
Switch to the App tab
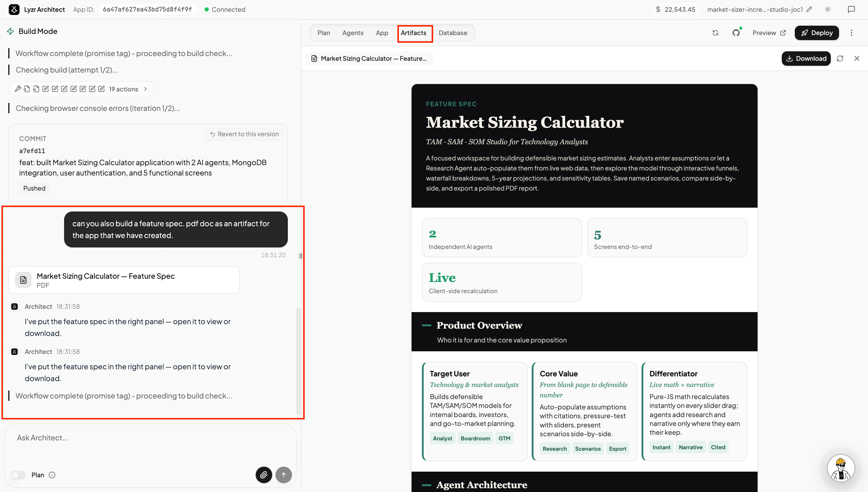pyautogui.click(x=382, y=33)
